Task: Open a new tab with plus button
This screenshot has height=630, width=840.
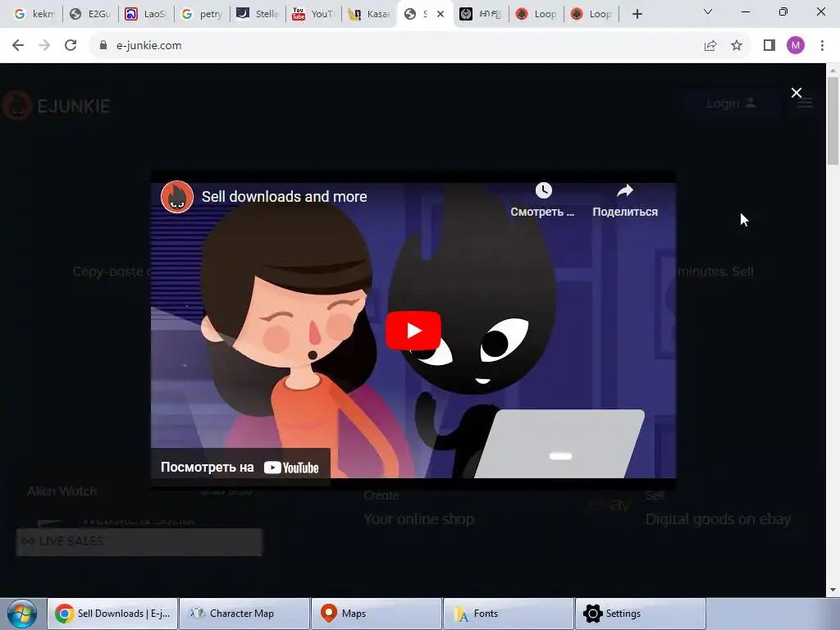Action: 637,14
